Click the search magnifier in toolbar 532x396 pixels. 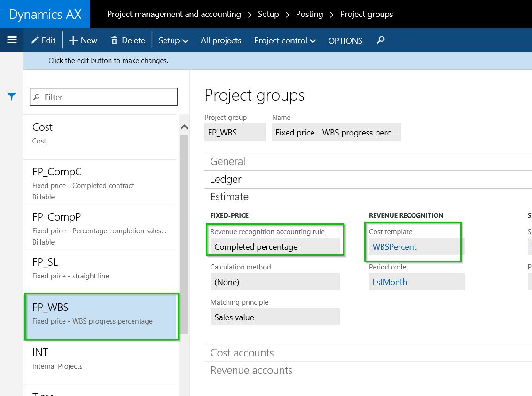381,40
